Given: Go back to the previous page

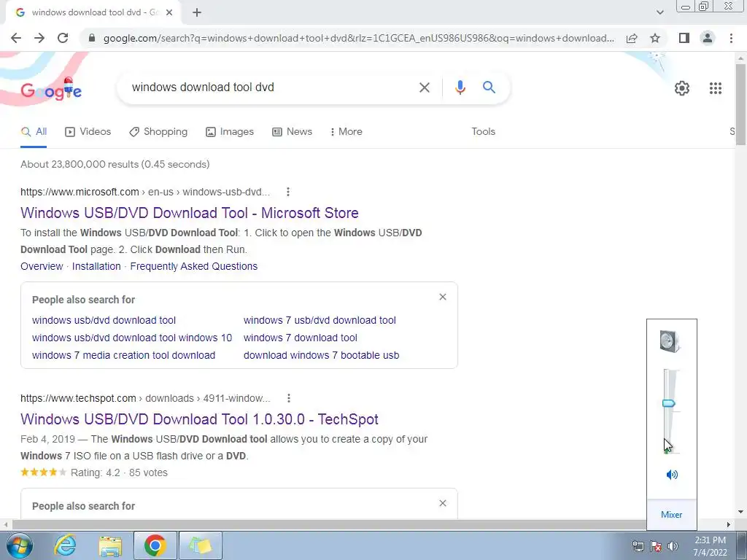Looking at the screenshot, I should coord(16,38).
